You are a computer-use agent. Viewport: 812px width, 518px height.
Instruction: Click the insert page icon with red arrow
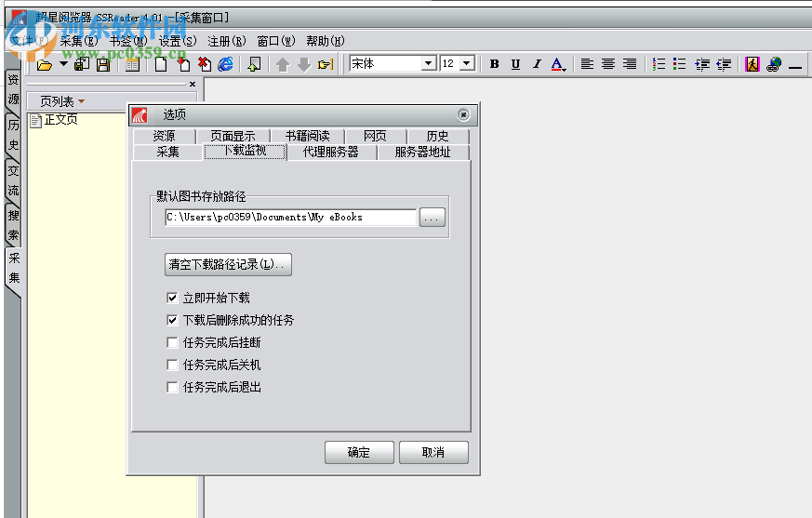[x=183, y=64]
